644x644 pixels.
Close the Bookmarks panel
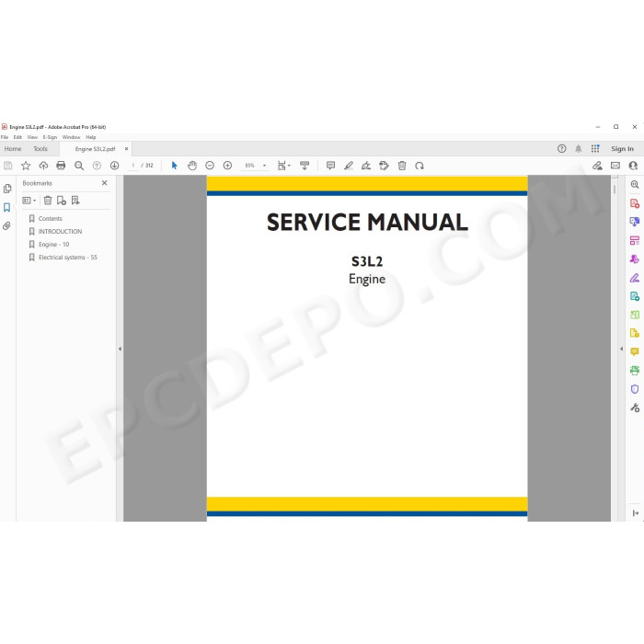[104, 183]
